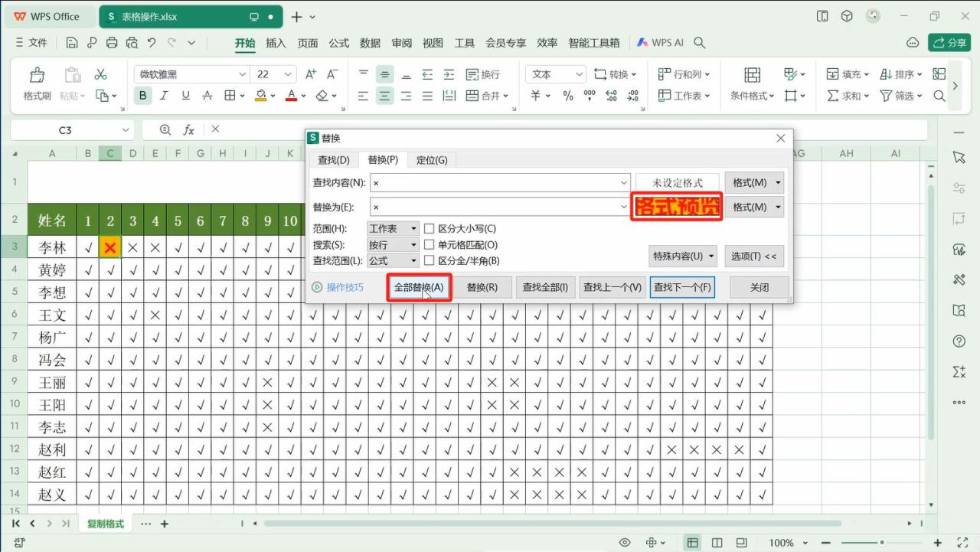Click the thousands separator icon

pyautogui.click(x=589, y=96)
